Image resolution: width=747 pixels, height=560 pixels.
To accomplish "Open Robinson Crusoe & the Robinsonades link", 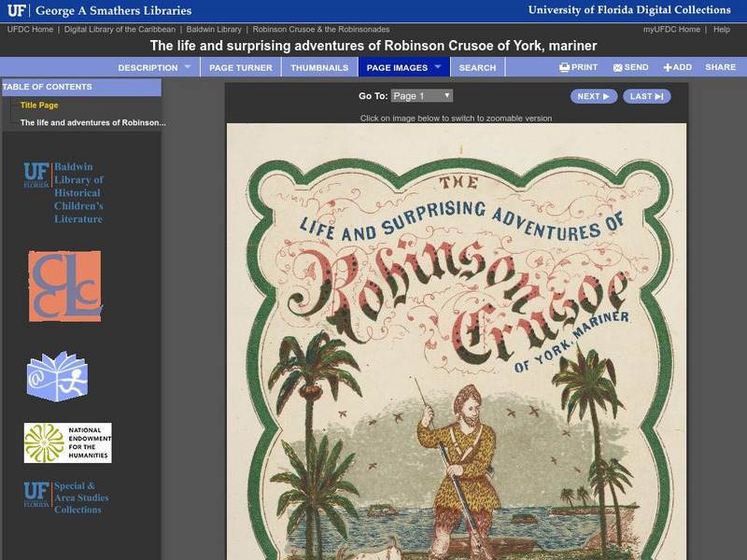I will tap(321, 30).
